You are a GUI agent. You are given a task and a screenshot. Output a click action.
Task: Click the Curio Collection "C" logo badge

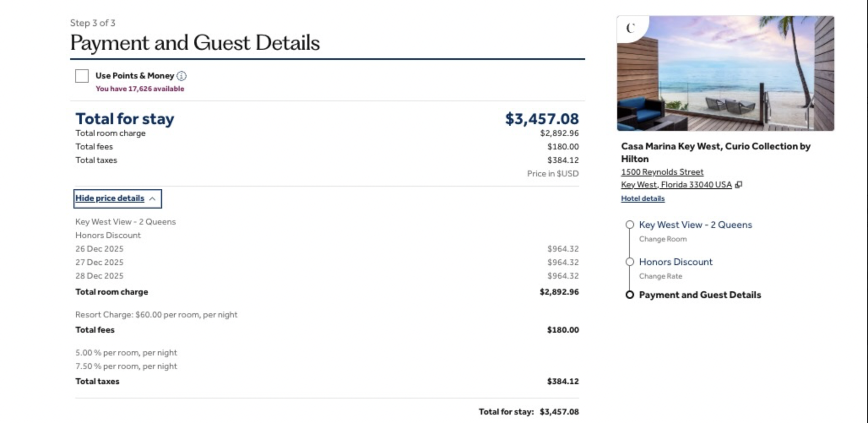point(630,28)
